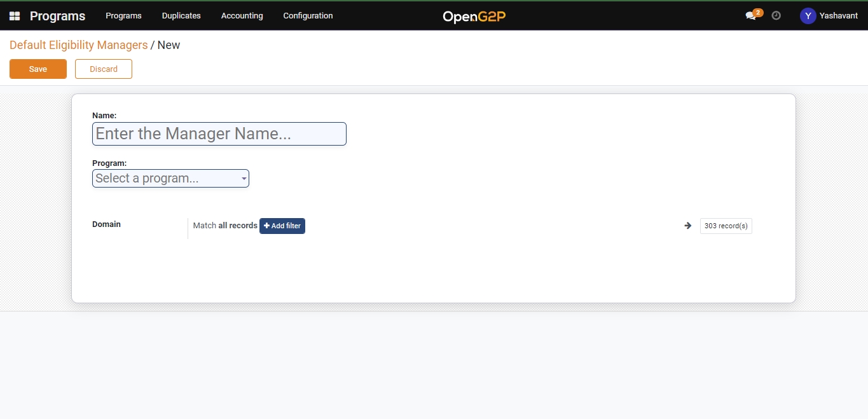The image size is (868, 419).
Task: View the 303 record(s) matches
Action: coord(726,226)
